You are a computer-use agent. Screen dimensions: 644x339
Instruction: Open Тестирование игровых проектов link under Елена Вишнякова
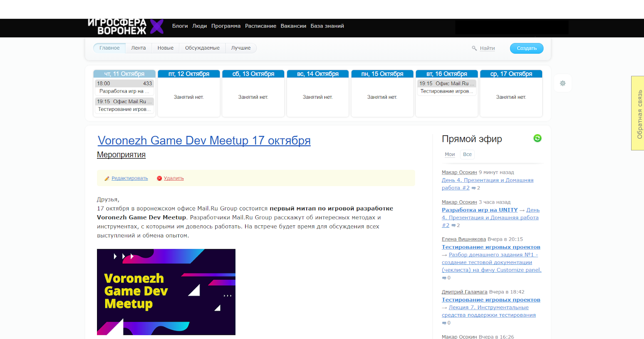pos(491,247)
